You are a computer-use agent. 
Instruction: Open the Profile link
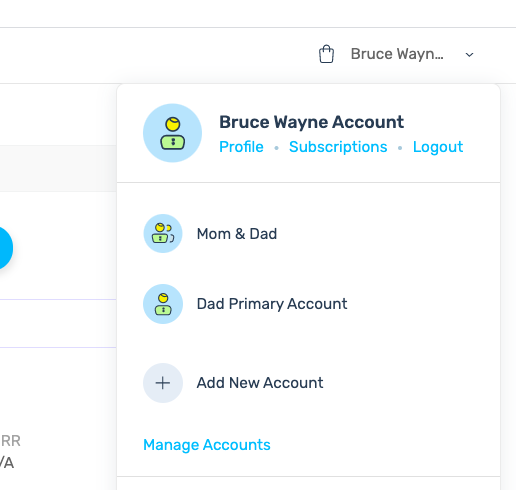241,147
